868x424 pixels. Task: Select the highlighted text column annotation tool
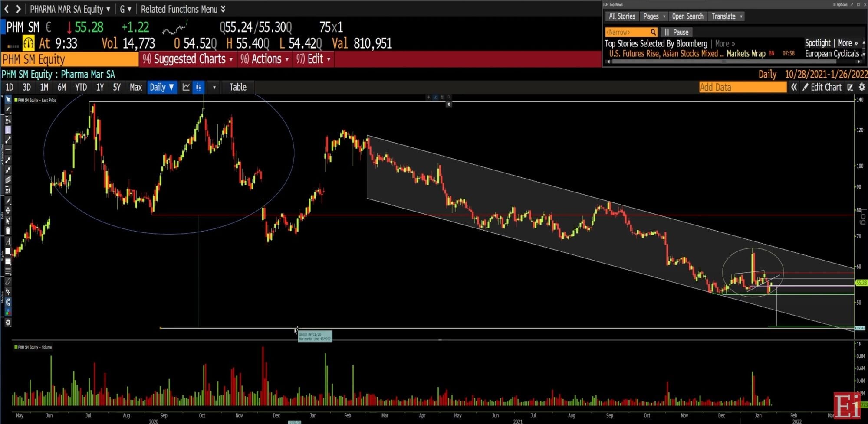click(8, 130)
